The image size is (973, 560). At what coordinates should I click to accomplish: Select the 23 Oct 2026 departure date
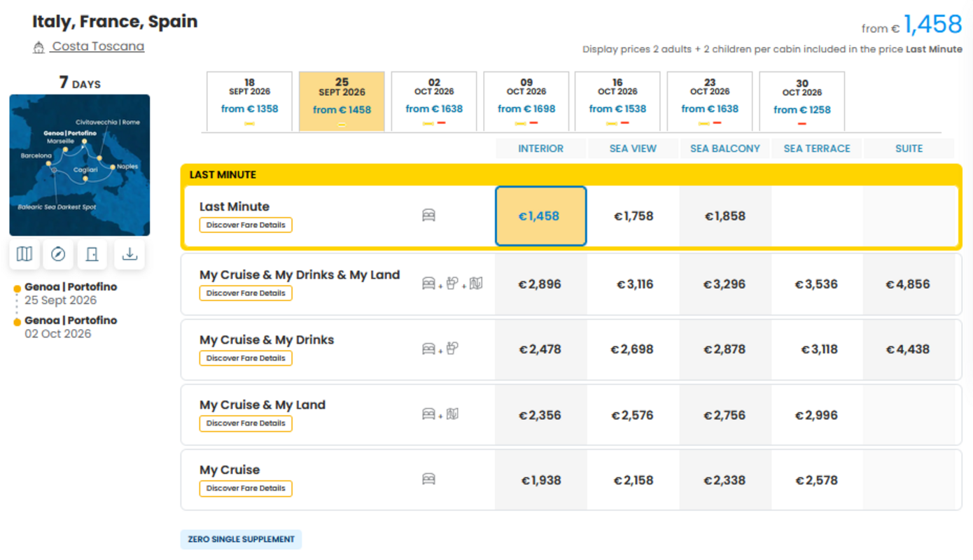pos(710,101)
